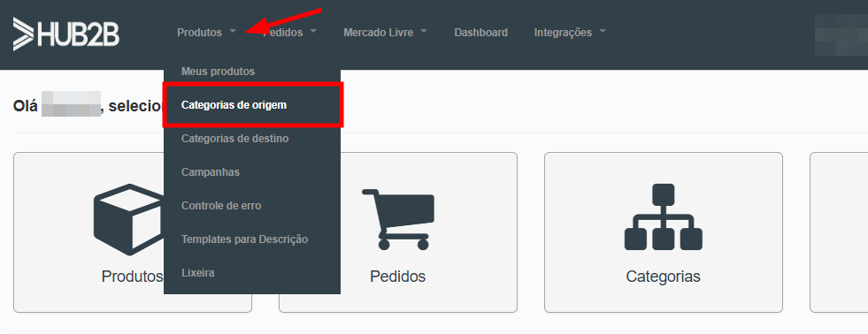Click the Produtos box cube icon

pyautogui.click(x=129, y=219)
